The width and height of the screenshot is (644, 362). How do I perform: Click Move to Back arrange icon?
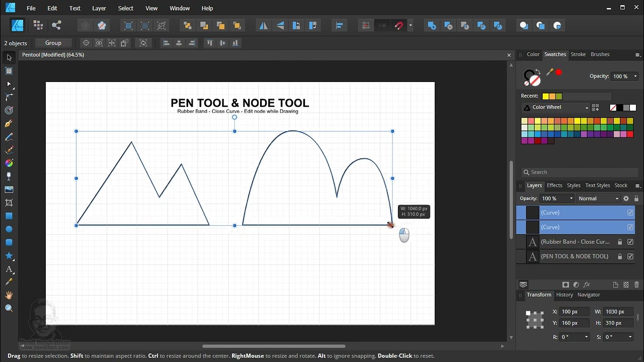(187, 26)
